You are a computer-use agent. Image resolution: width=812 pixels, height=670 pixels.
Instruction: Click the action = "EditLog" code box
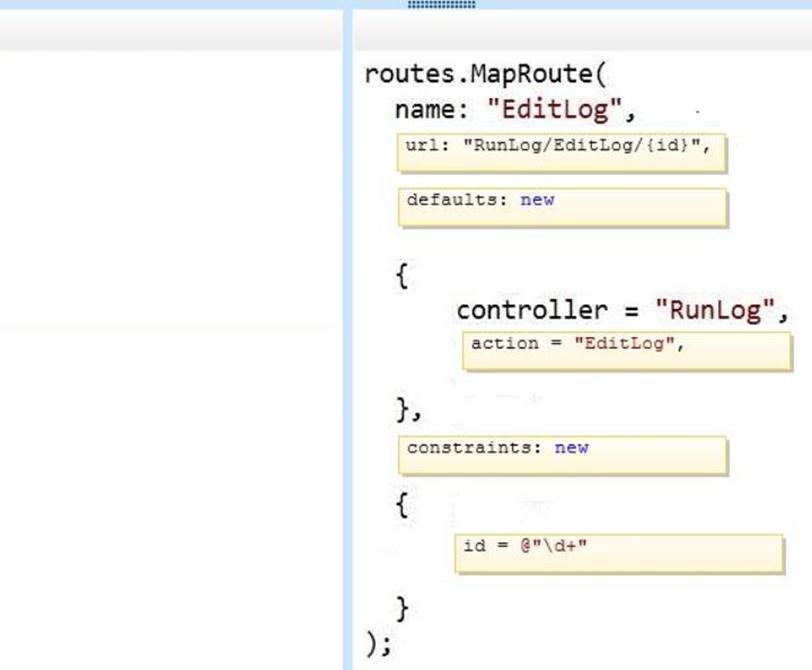626,351
